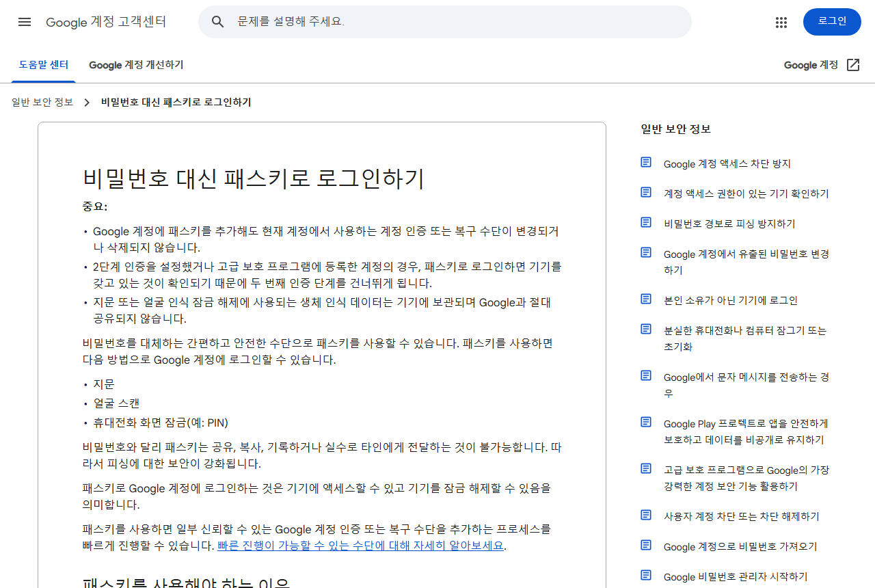Switch to the 도움말 센터 tab
The image size is (875, 588).
coord(44,65)
